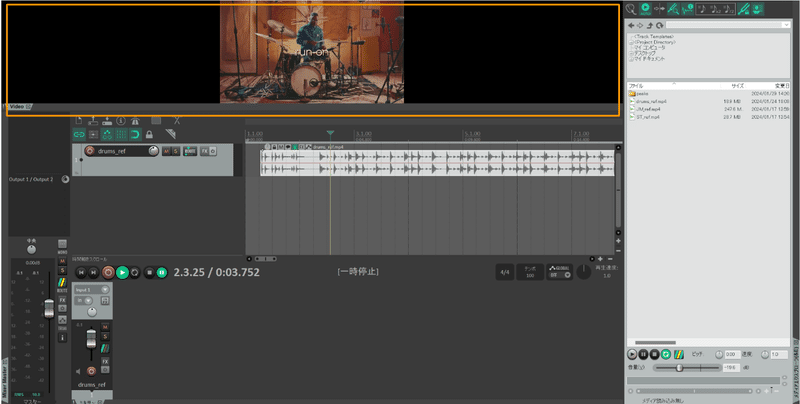Adjust knob next to Output 1 / Output 2

(x=65, y=180)
